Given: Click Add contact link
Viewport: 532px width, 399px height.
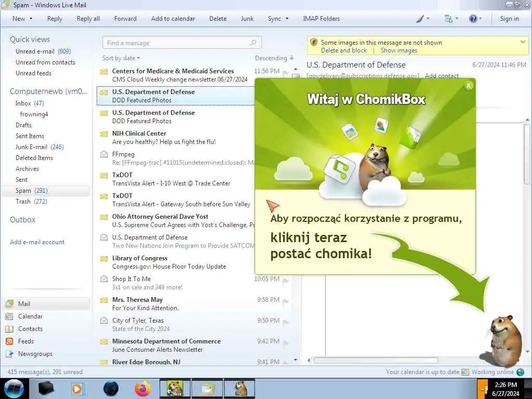Looking at the screenshot, I should pyautogui.click(x=442, y=76).
